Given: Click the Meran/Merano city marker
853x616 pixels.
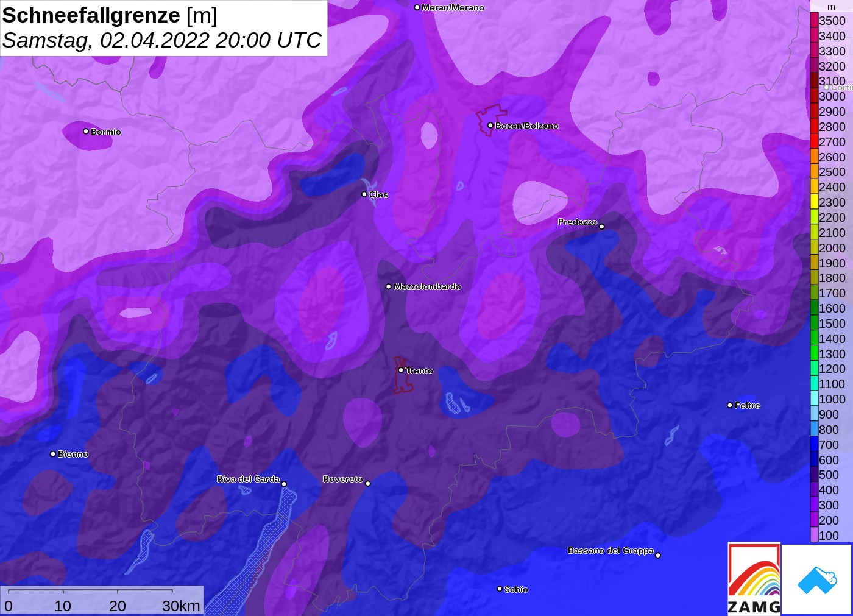Looking at the screenshot, I should pyautogui.click(x=417, y=7).
